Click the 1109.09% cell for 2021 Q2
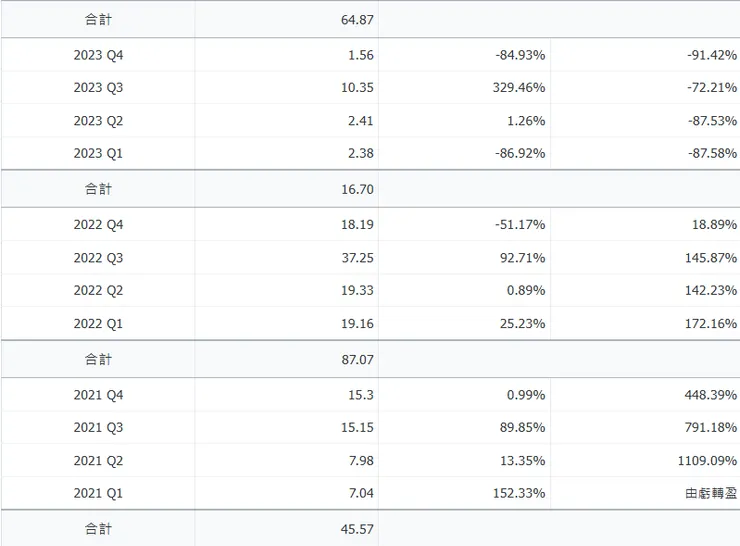Screen dimensions: 740x546 coord(706,461)
